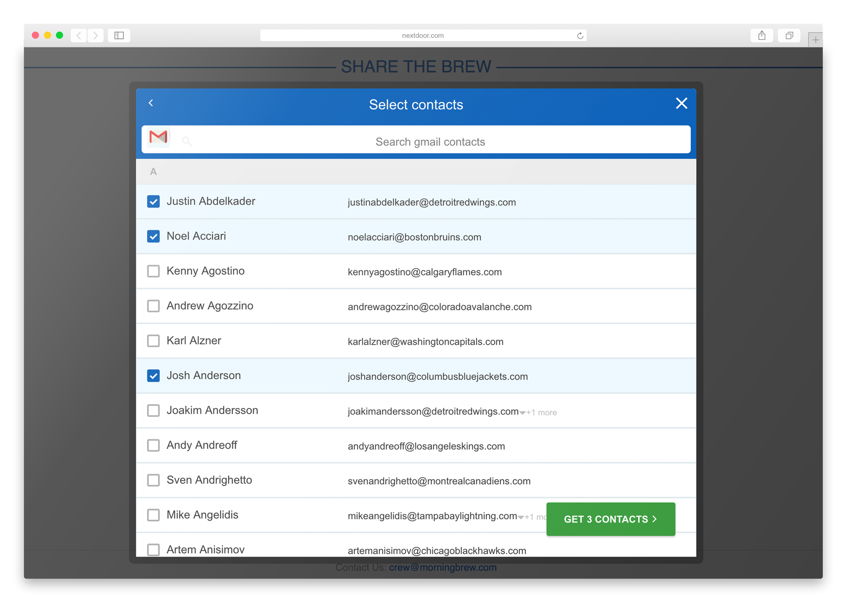The image size is (852, 616).
Task: Open the Safari share menu
Action: click(761, 35)
